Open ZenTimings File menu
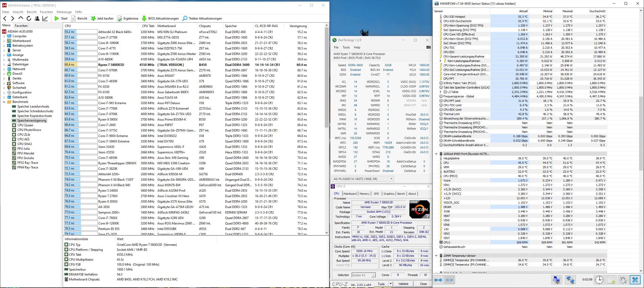This screenshot has width=644, height=288. pyautogui.click(x=336, y=47)
